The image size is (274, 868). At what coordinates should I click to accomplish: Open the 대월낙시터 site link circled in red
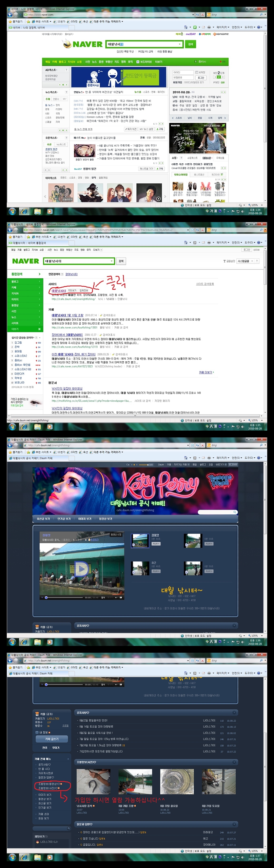pyautogui.click(x=59, y=291)
